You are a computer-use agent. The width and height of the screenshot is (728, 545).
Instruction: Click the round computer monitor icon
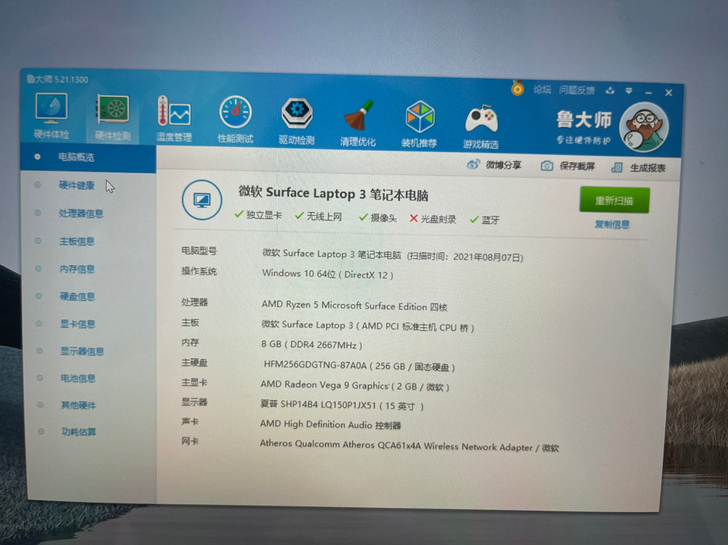pyautogui.click(x=202, y=200)
